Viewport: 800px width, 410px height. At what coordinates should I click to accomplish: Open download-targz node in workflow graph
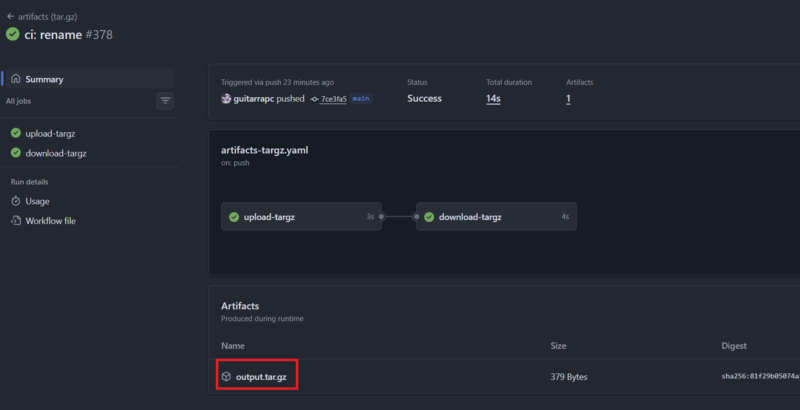click(x=496, y=217)
